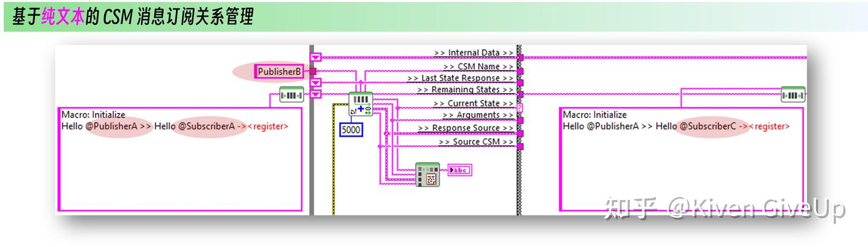Click '@PublisherA' in the left string constant
The width and height of the screenshot is (868, 247).
[x=112, y=127]
